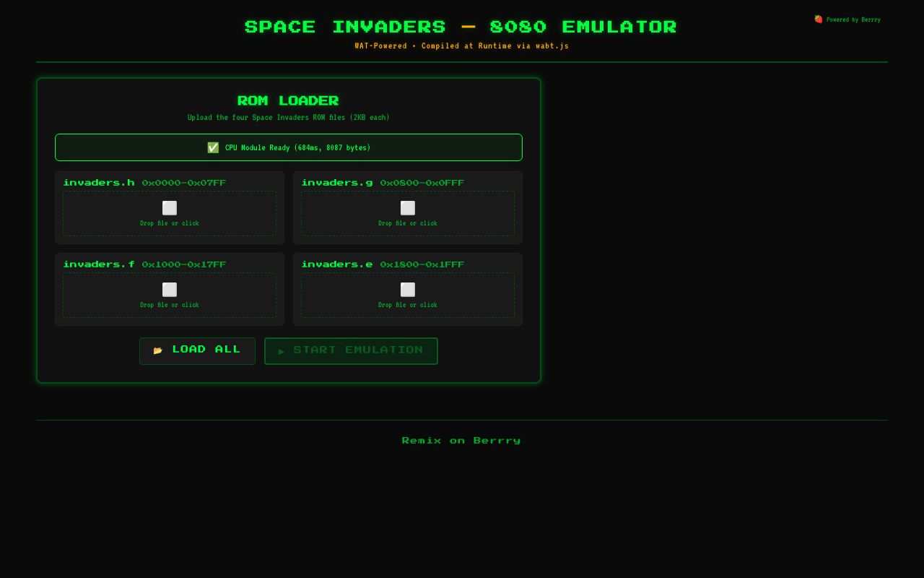Click the file icon in invaders.f drop zone
The image size is (924, 578).
[x=170, y=289]
